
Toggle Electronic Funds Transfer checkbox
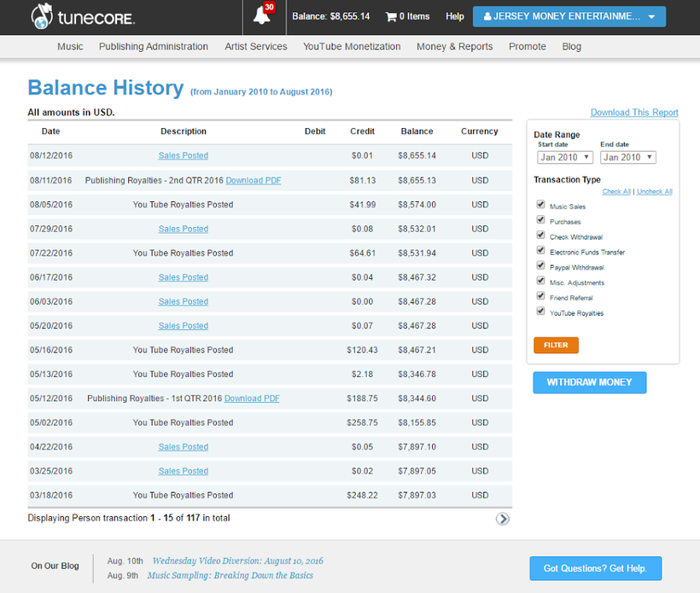pos(540,250)
